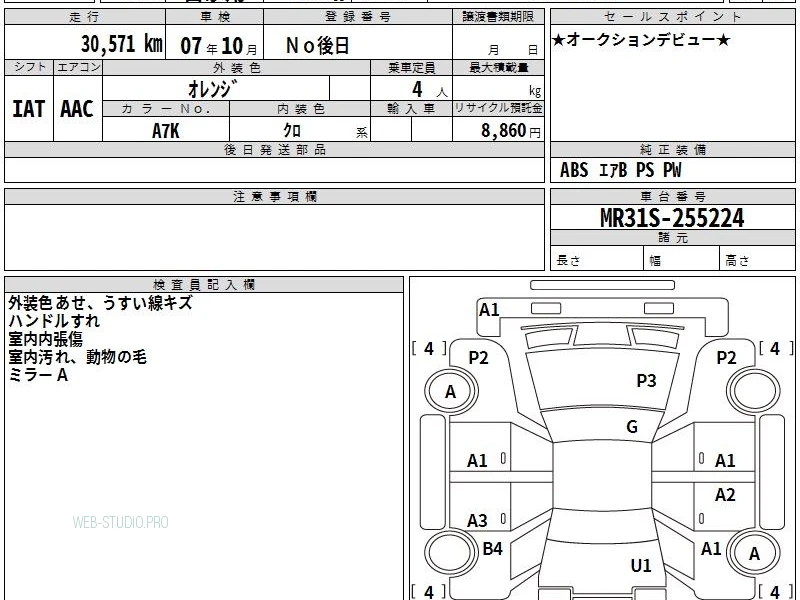Click the セールスポイント header
800x600 pixels.
673,17
